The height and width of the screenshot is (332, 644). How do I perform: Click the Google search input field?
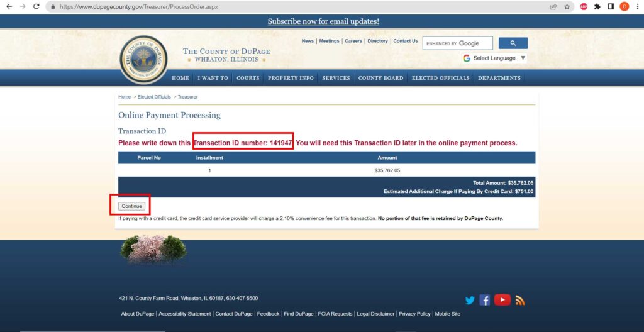tap(458, 43)
